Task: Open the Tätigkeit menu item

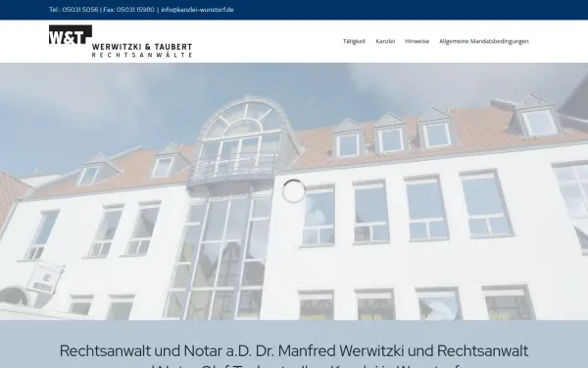Action: (x=354, y=41)
